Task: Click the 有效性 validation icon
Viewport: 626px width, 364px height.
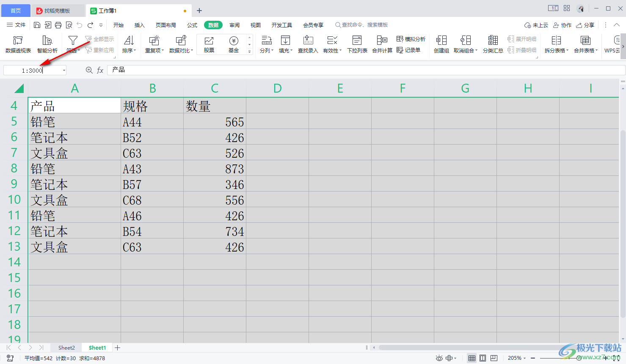Action: pos(332,41)
